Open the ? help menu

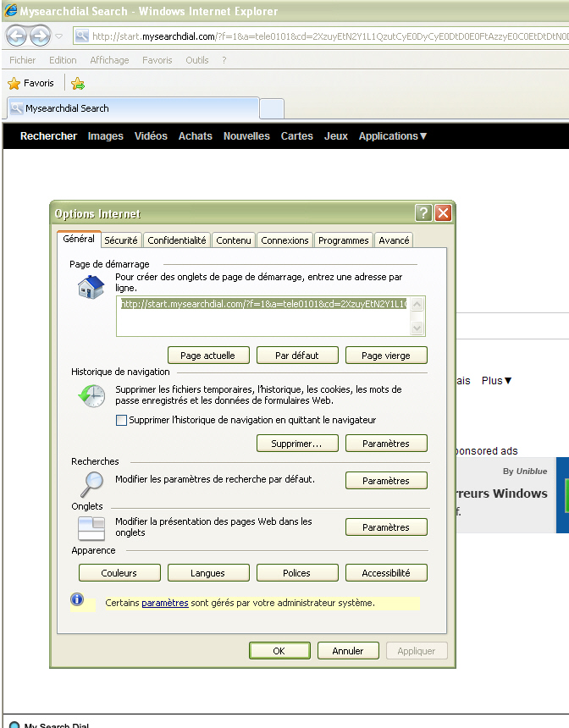224,60
